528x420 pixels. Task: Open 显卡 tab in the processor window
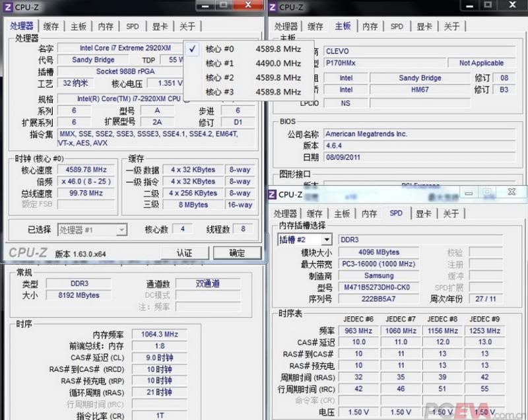[x=160, y=26]
